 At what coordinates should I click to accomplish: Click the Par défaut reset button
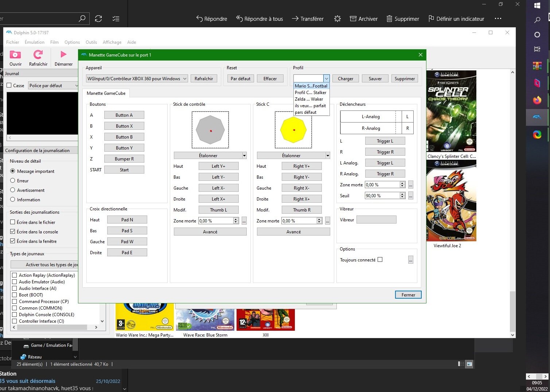[240, 79]
